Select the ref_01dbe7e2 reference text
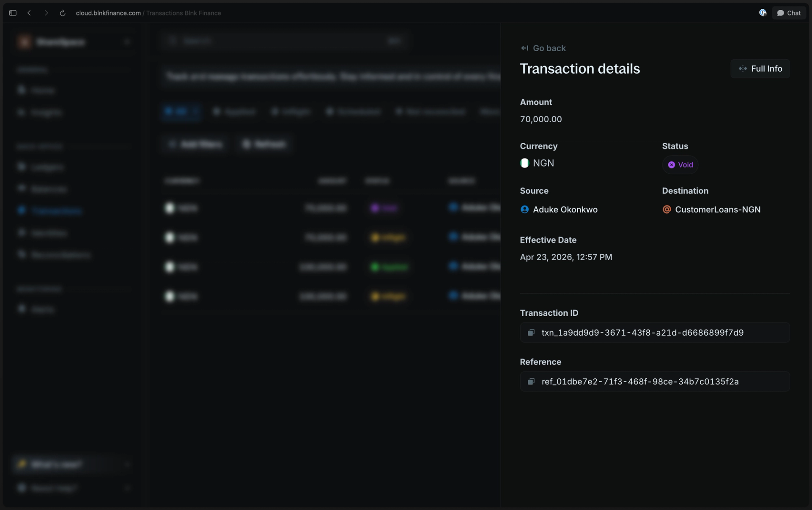Screen dimensions: 812x510 point(640,382)
